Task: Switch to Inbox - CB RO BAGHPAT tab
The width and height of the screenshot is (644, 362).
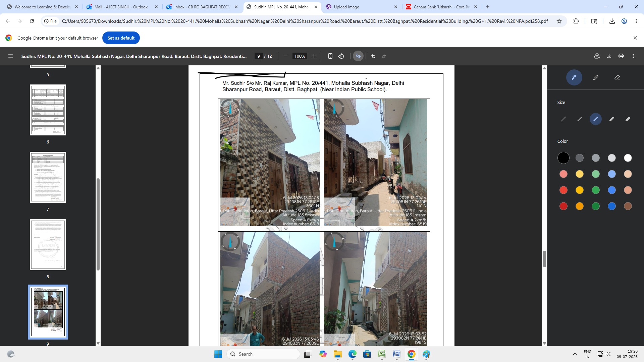Action: tap(202, 7)
